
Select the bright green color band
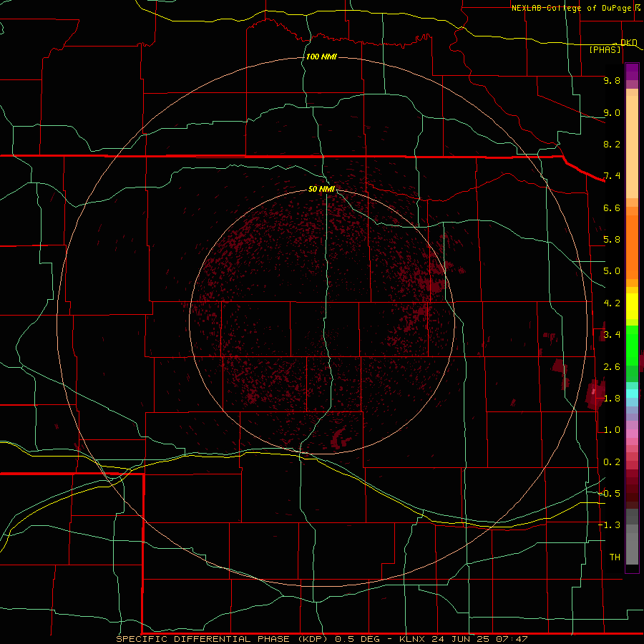pyautogui.click(x=632, y=346)
